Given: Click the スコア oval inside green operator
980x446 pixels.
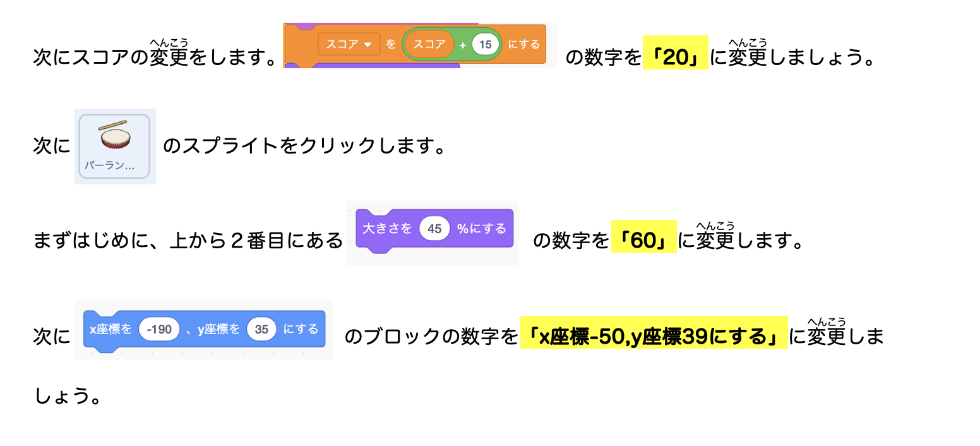Looking at the screenshot, I should point(429,44).
